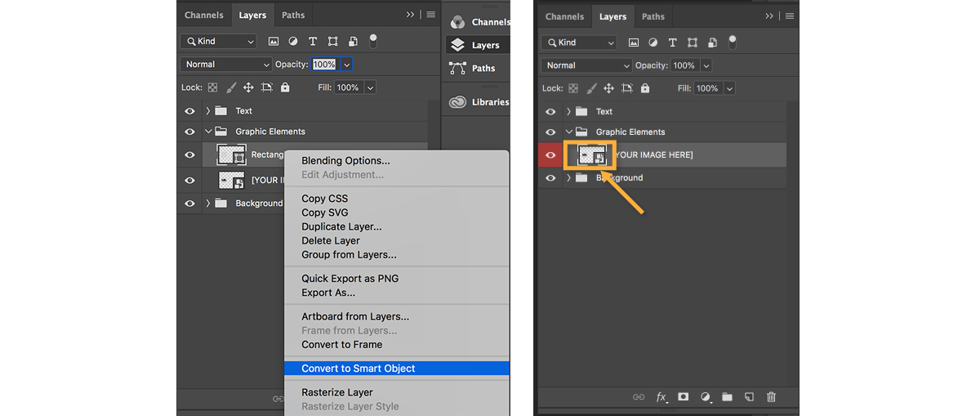Toggle the red-highlighted eye of YOUR IMAGE HERE layer

click(550, 154)
